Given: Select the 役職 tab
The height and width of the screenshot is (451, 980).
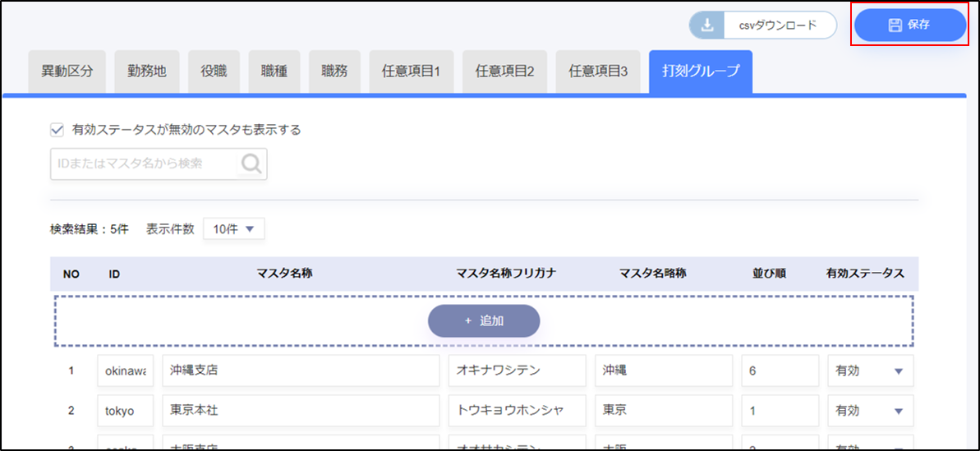Looking at the screenshot, I should [214, 71].
